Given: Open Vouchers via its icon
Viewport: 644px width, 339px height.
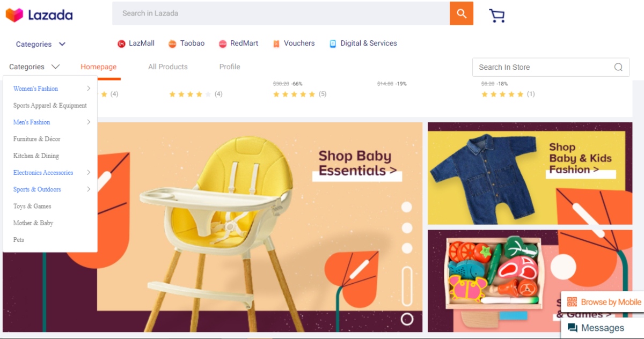Looking at the screenshot, I should pyautogui.click(x=276, y=43).
